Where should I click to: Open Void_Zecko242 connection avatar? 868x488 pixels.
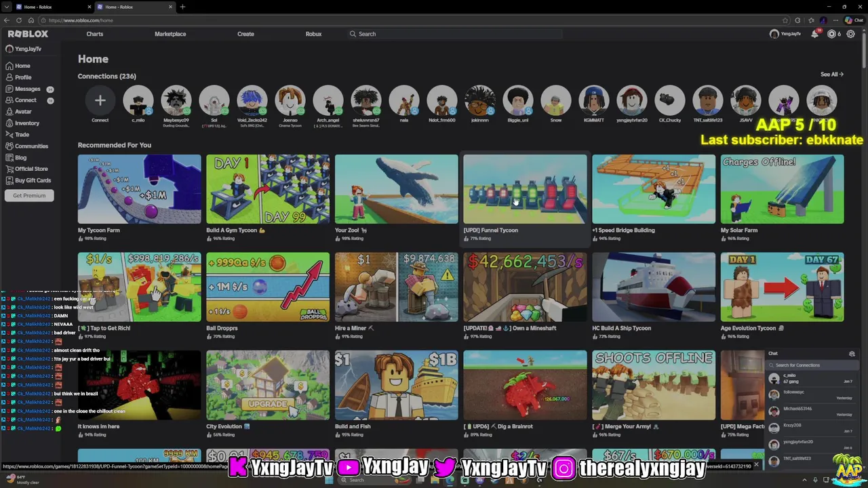pyautogui.click(x=252, y=101)
